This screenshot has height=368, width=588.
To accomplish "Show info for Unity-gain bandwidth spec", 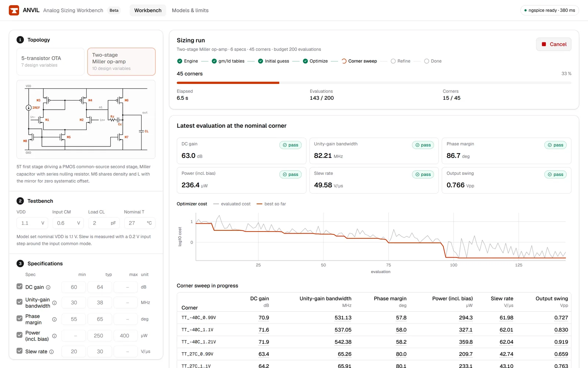I will [54, 303].
